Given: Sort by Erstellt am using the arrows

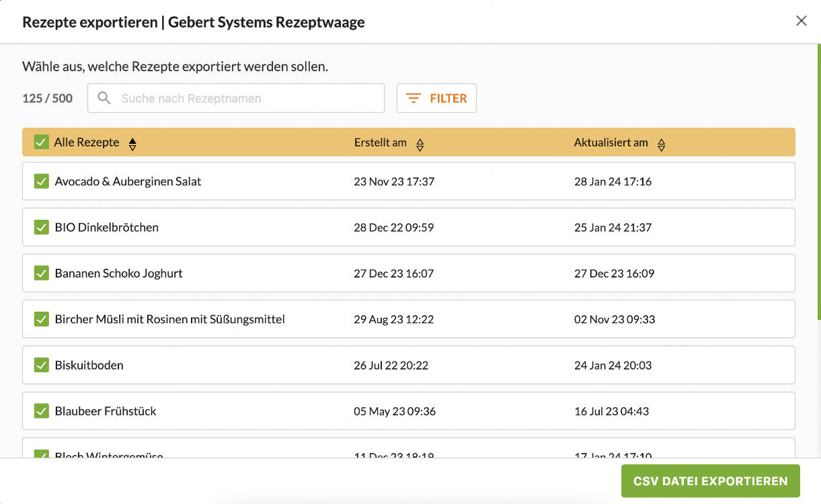Looking at the screenshot, I should [420, 144].
